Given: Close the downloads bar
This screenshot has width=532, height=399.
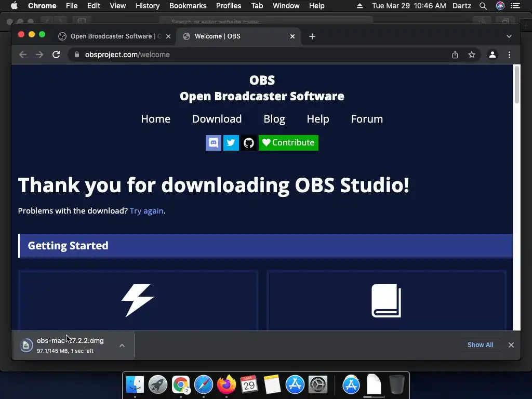Looking at the screenshot, I should (511, 345).
